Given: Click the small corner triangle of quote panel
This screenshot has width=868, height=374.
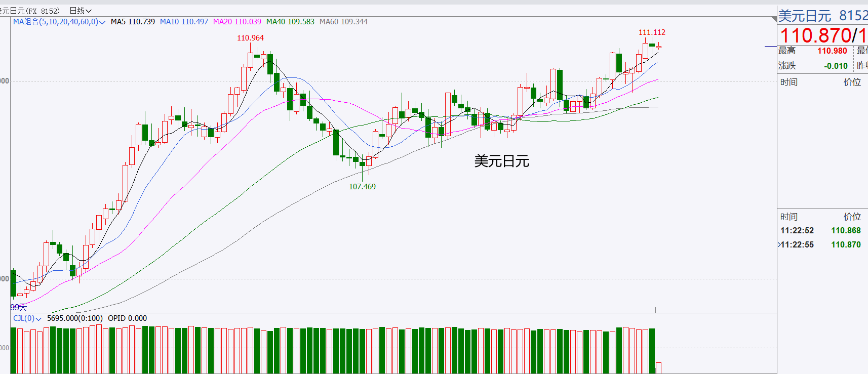Looking at the screenshot, I should (x=774, y=19).
